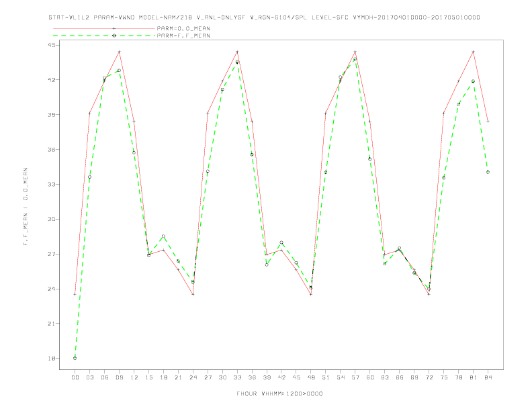Image resolution: width=532 pixels, height=411 pixels.
Task: Click x-axis forecast hour label 51
Action: coord(326,377)
